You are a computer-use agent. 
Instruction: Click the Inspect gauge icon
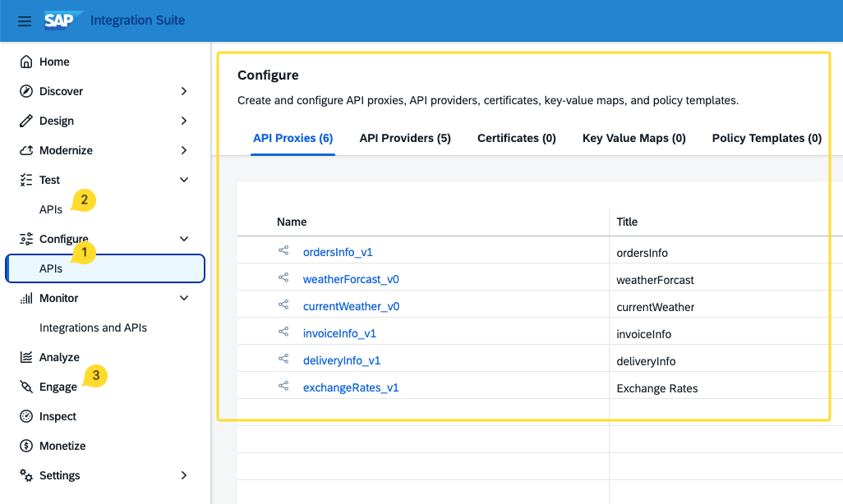click(25, 416)
